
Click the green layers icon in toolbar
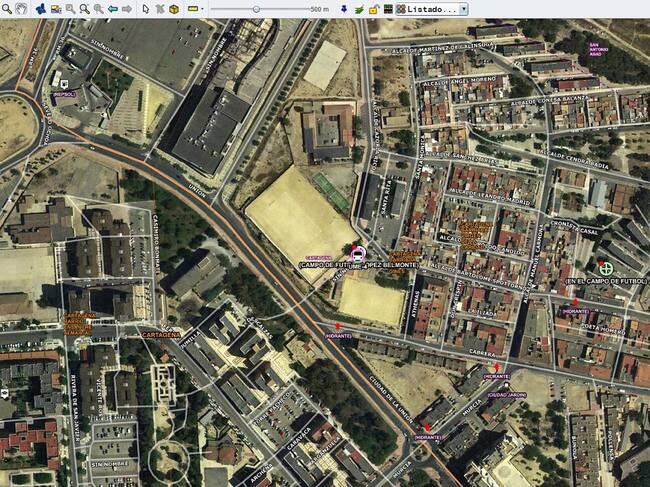pos(359,8)
